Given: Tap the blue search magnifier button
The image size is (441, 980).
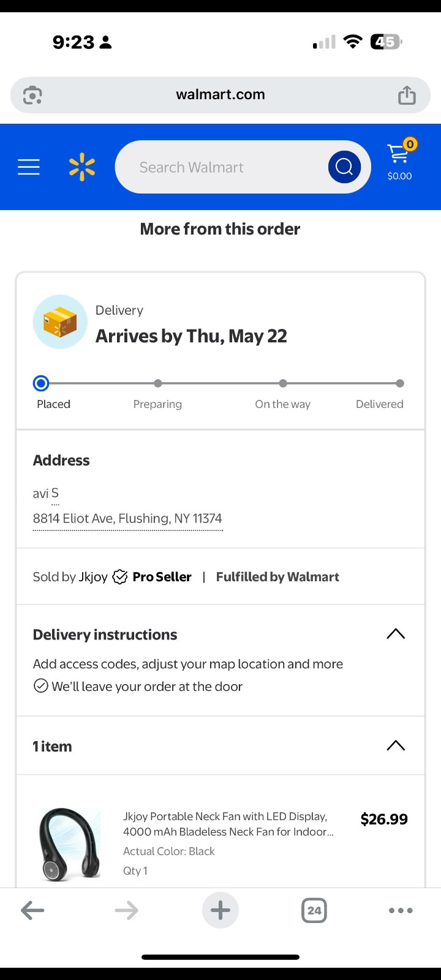Looking at the screenshot, I should point(344,167).
